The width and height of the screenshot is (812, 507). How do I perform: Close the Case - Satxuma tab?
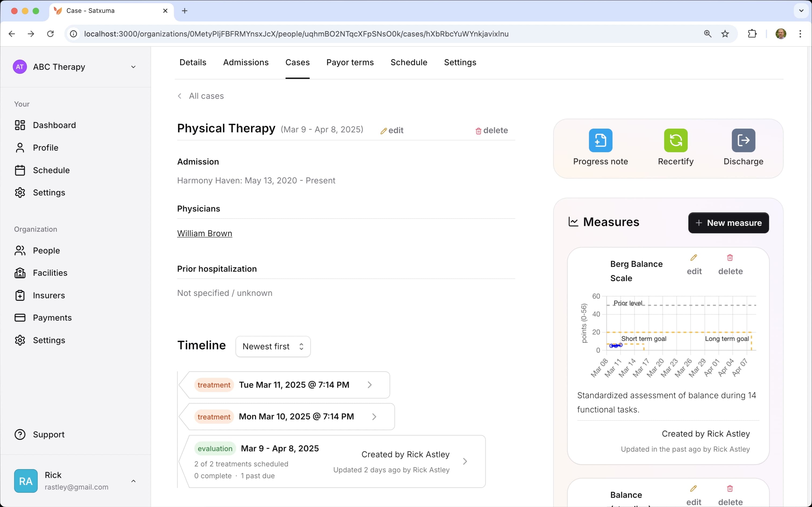click(x=165, y=11)
